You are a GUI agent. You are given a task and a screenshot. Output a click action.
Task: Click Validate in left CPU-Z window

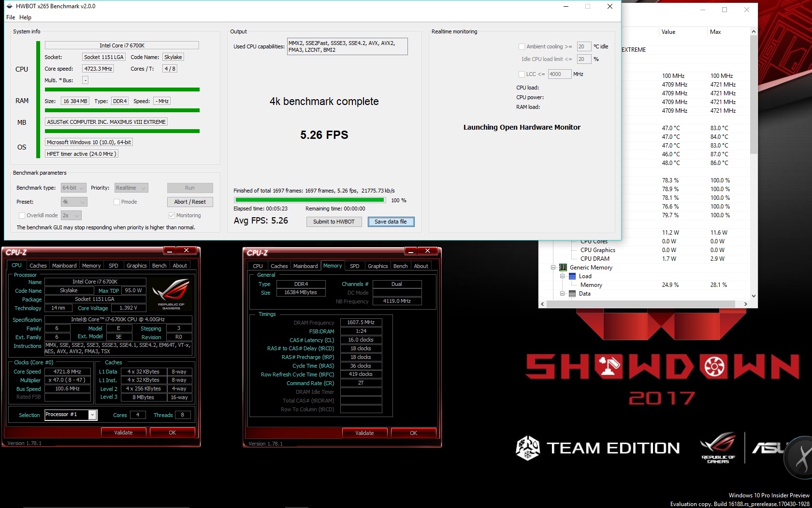coord(124,433)
